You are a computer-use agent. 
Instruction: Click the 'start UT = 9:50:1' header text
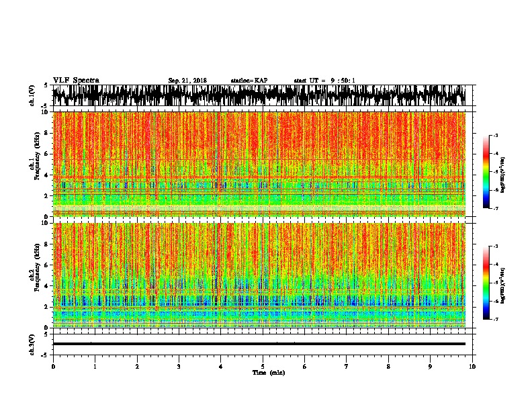[324, 81]
